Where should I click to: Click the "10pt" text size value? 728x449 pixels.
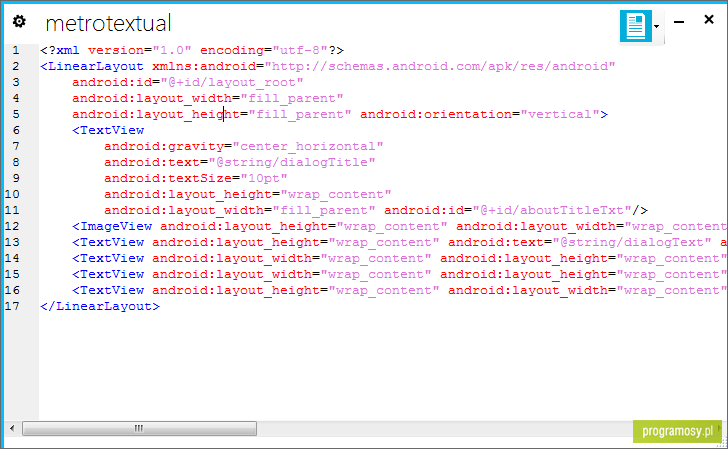(264, 178)
